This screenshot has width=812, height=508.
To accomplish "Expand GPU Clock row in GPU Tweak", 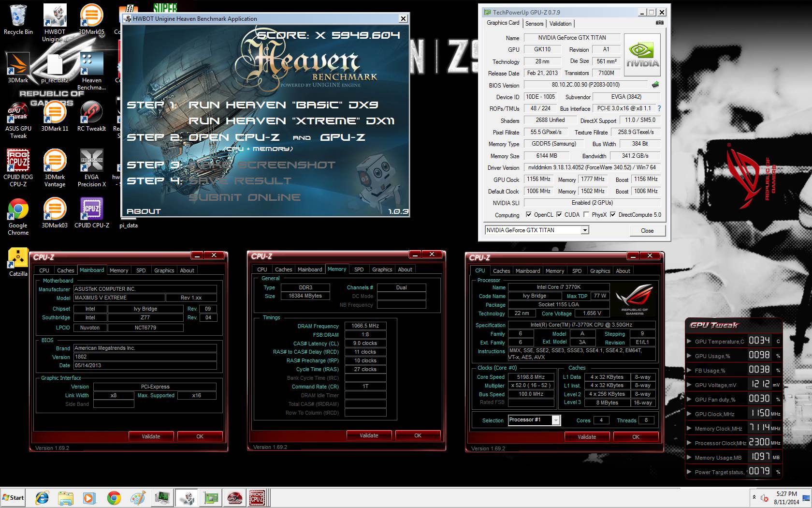I will 689,414.
